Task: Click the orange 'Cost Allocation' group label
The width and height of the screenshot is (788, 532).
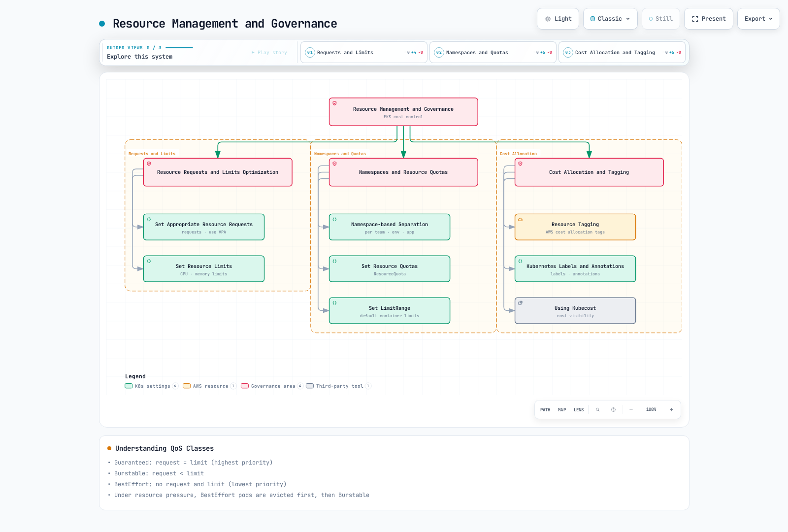Action: [x=518, y=154]
